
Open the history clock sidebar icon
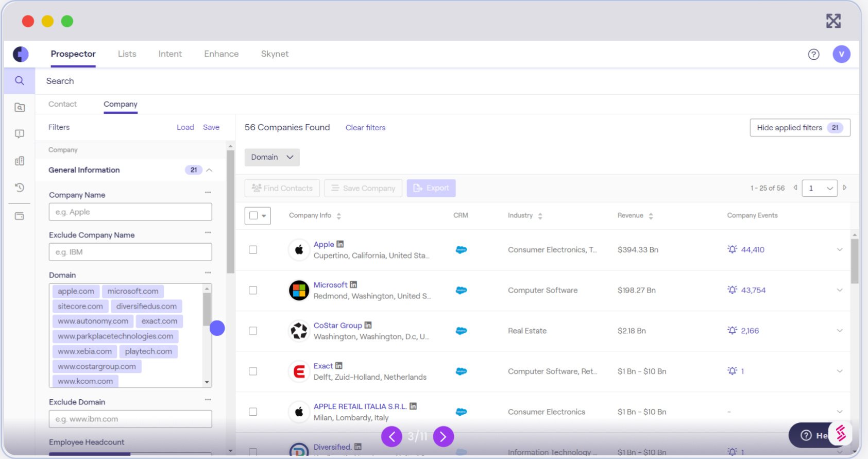20,188
